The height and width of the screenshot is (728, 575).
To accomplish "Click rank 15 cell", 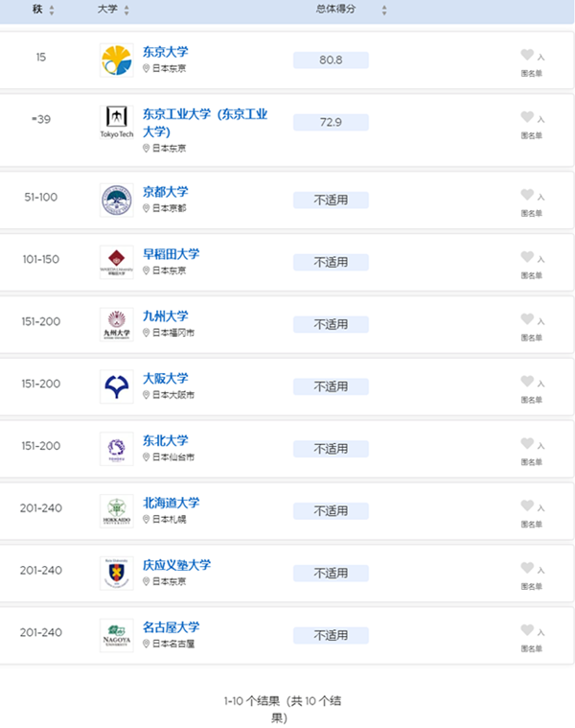I will point(41,58).
